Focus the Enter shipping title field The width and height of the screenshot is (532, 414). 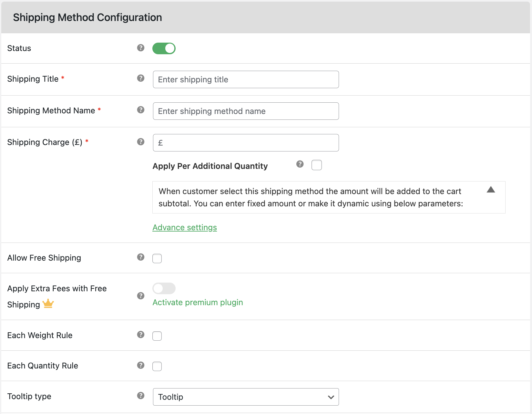click(x=246, y=79)
